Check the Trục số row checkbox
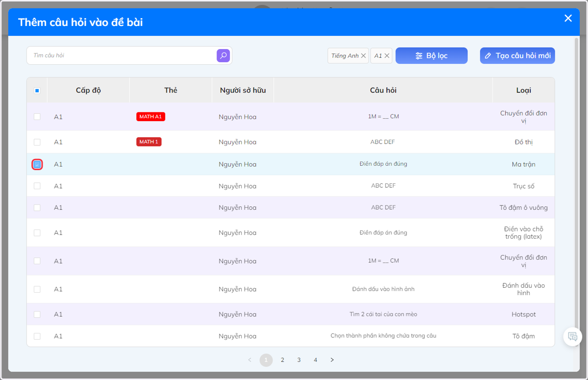The image size is (588, 380). [x=37, y=186]
